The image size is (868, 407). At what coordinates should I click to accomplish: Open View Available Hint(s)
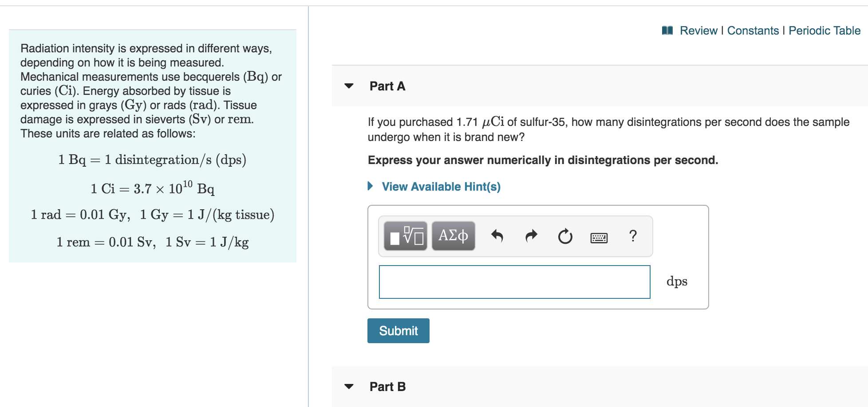[x=441, y=186]
